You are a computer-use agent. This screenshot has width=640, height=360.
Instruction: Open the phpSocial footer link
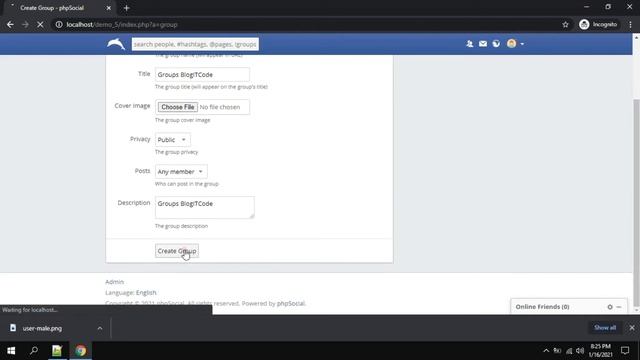[291, 303]
